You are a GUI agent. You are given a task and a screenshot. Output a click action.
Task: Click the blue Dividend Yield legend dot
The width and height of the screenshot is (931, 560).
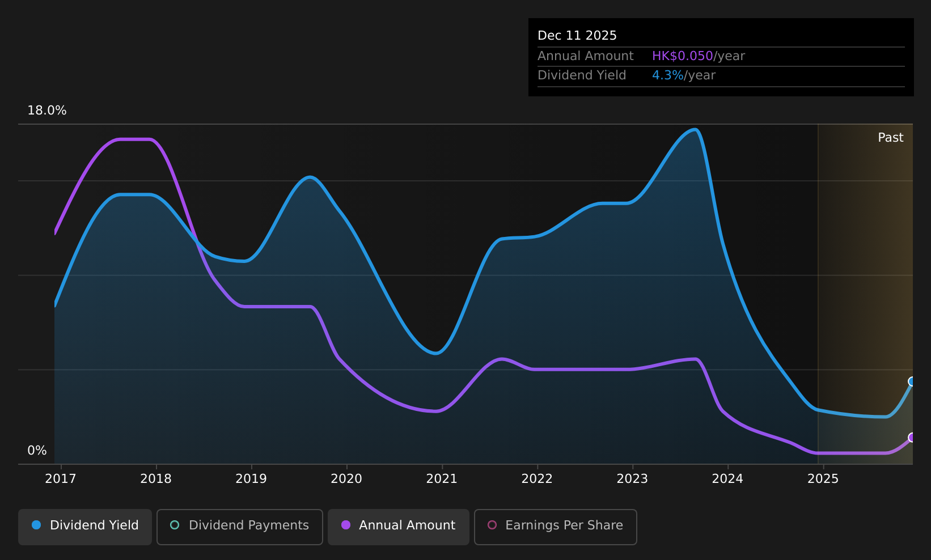36,525
